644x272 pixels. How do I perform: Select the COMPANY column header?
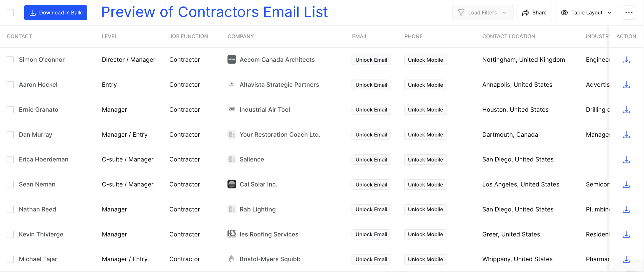point(241,36)
